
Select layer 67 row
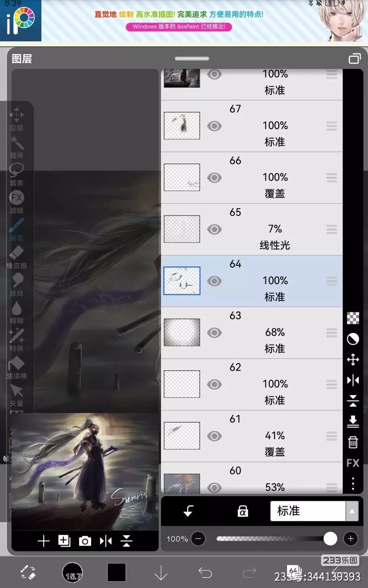coord(252,126)
